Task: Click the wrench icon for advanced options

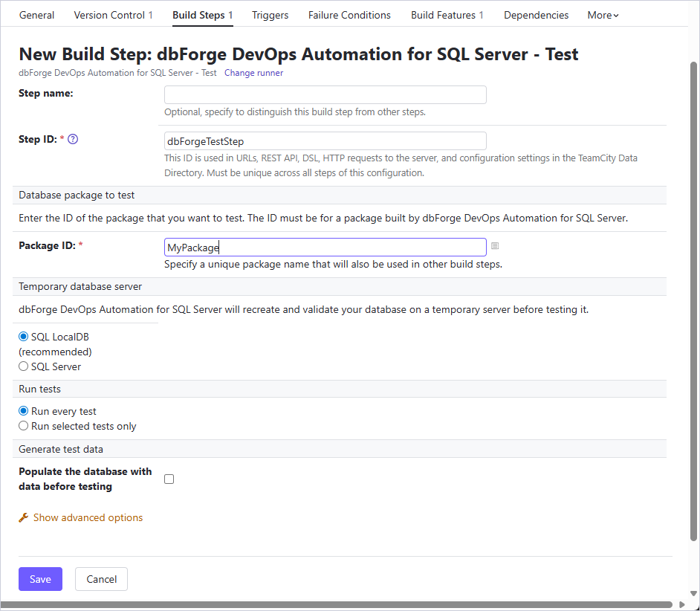Action: pyautogui.click(x=24, y=517)
